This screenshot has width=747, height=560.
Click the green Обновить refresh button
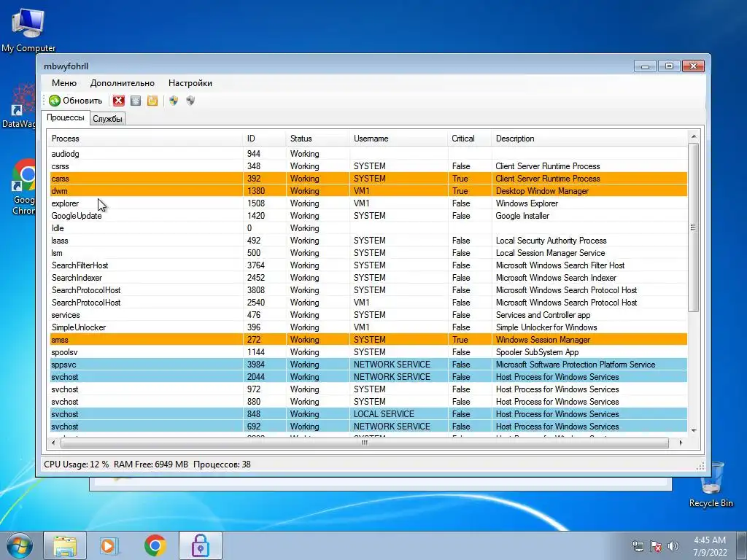pyautogui.click(x=76, y=101)
